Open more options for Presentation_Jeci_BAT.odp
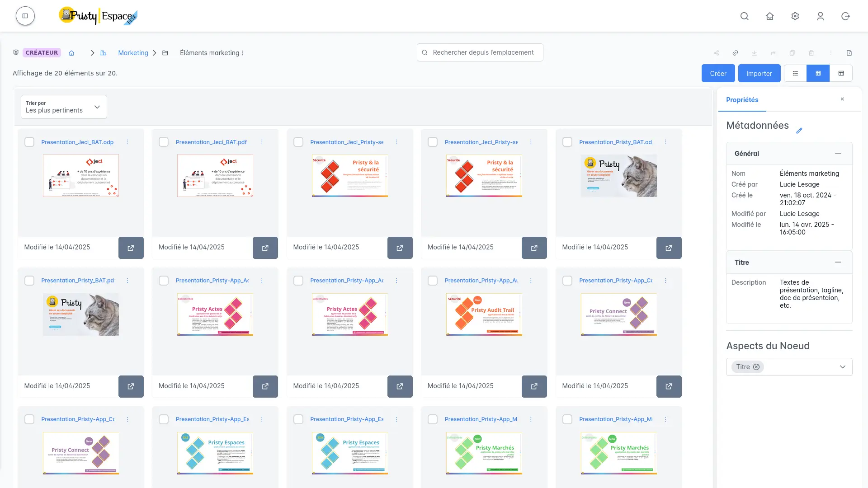Image resolution: width=868 pixels, height=488 pixels. [x=127, y=142]
